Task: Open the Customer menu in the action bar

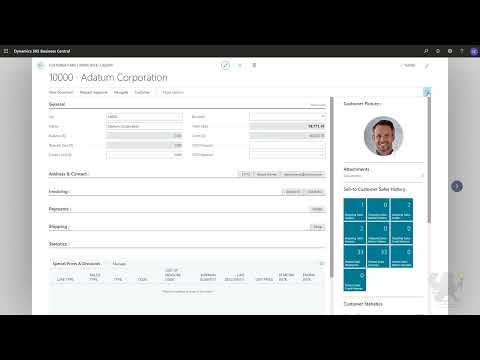Action: 142,92
